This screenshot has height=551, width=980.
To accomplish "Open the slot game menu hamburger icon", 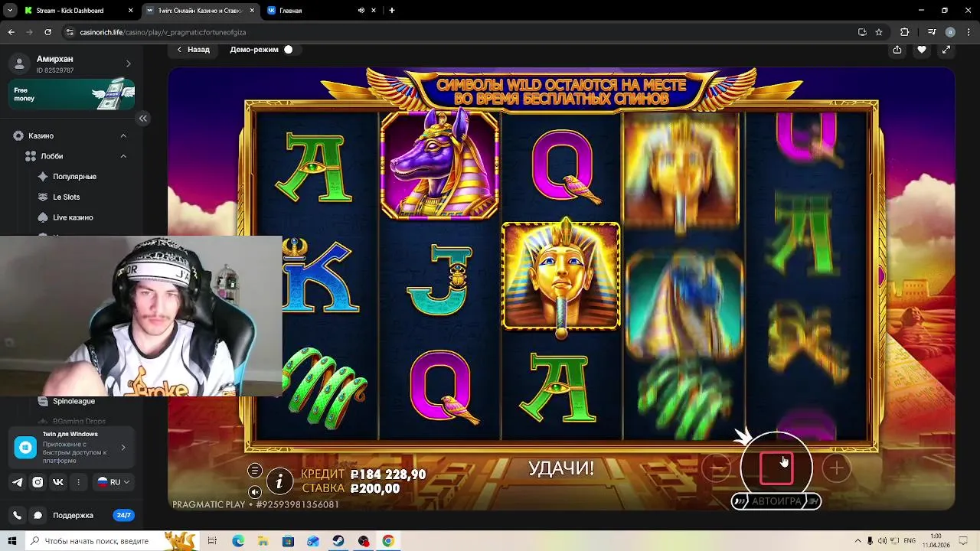I will tap(255, 471).
